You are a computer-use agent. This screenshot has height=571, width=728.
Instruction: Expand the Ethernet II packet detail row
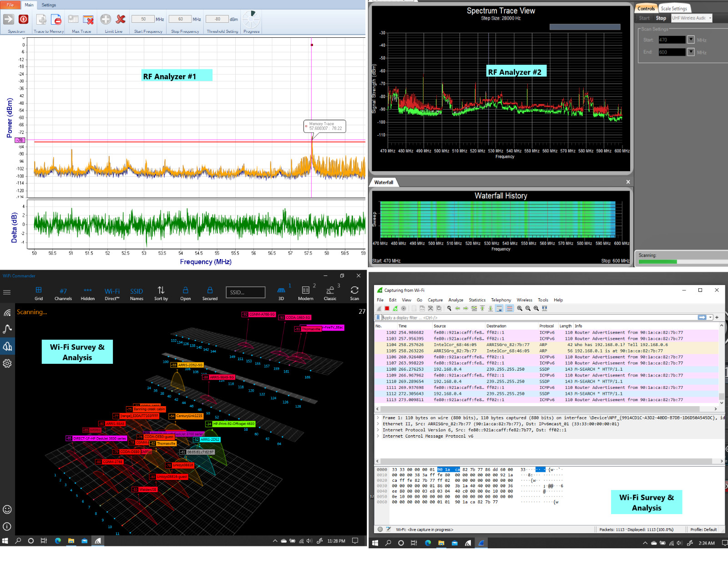378,424
